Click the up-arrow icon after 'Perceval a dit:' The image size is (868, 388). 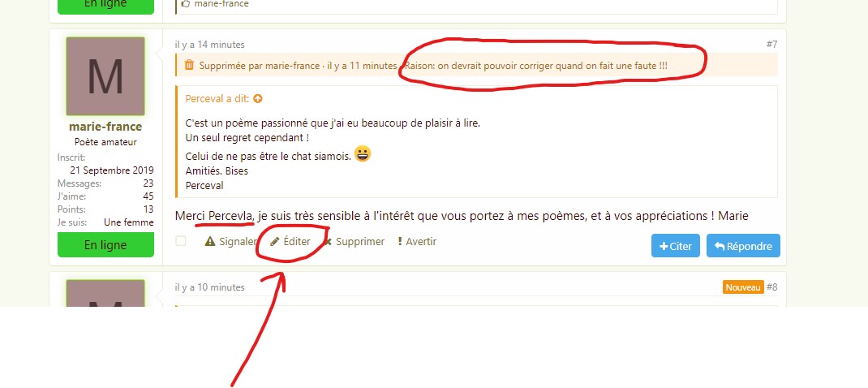click(257, 99)
